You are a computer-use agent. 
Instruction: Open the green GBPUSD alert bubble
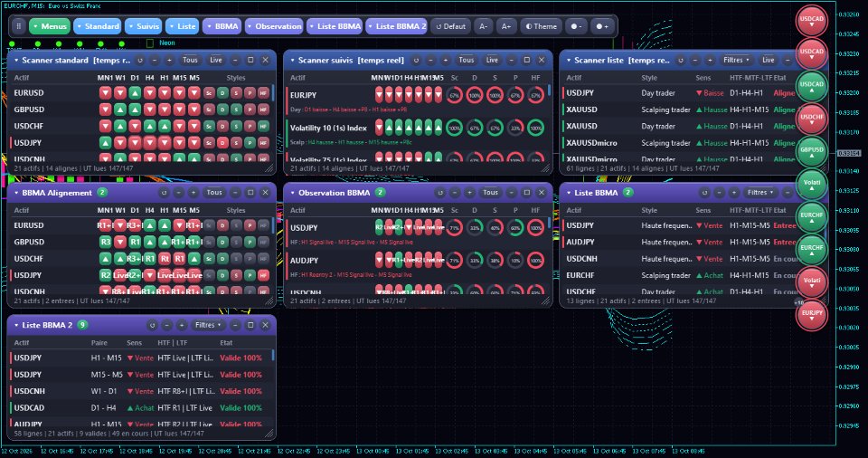click(x=812, y=149)
